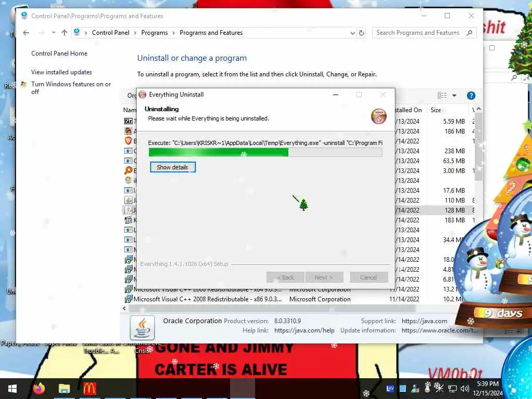This screenshot has height=399, width=532.
Task: Open the https://java.com/help link
Action: pos(304,330)
